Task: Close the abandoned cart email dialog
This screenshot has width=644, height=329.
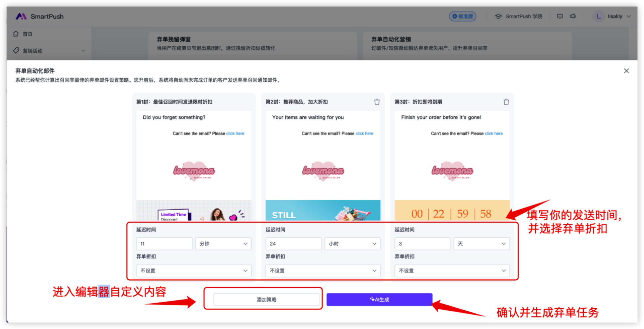Action: pyautogui.click(x=626, y=71)
